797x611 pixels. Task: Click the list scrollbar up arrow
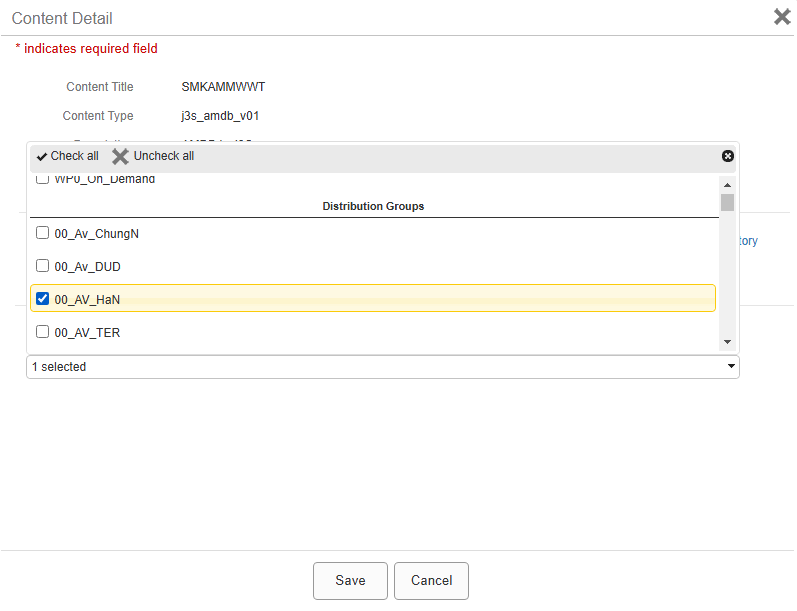pyautogui.click(x=727, y=185)
